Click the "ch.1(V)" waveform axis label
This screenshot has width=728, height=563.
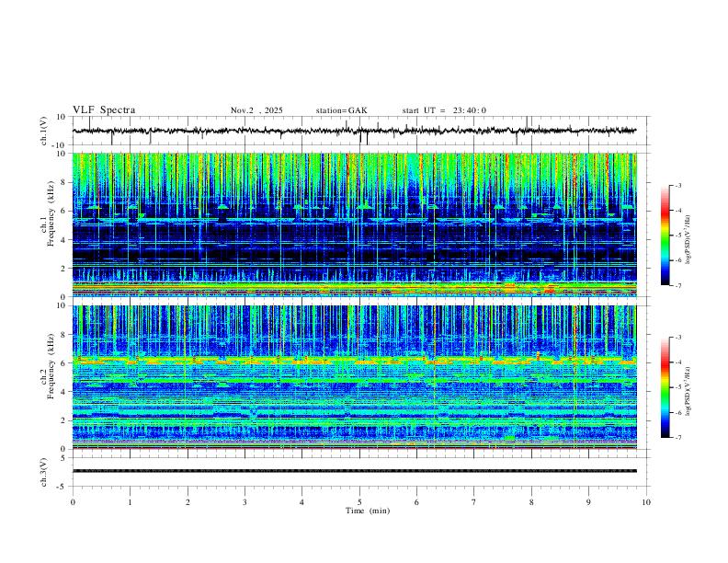coord(44,131)
